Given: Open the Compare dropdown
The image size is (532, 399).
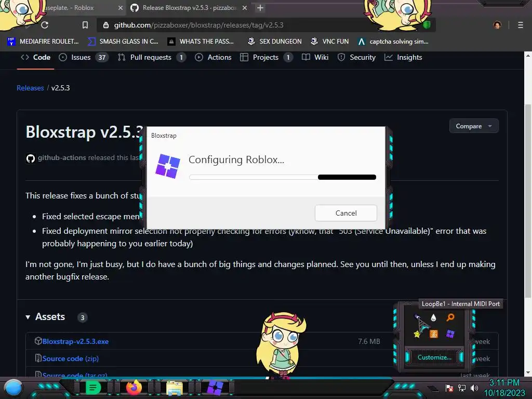Looking at the screenshot, I should click(474, 126).
